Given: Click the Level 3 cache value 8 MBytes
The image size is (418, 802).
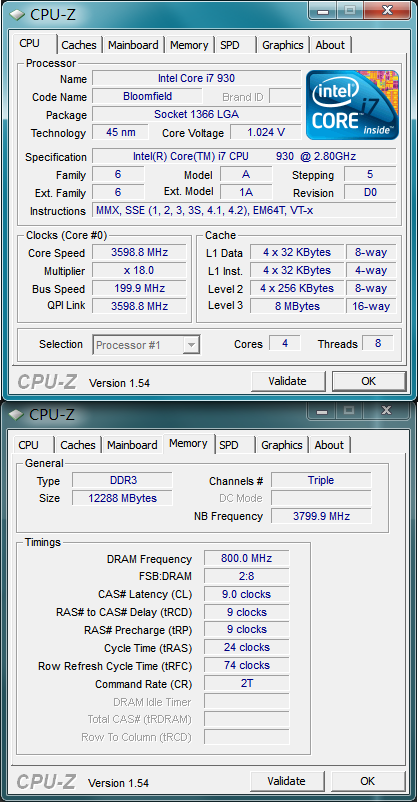Looking at the screenshot, I should 297,306.
